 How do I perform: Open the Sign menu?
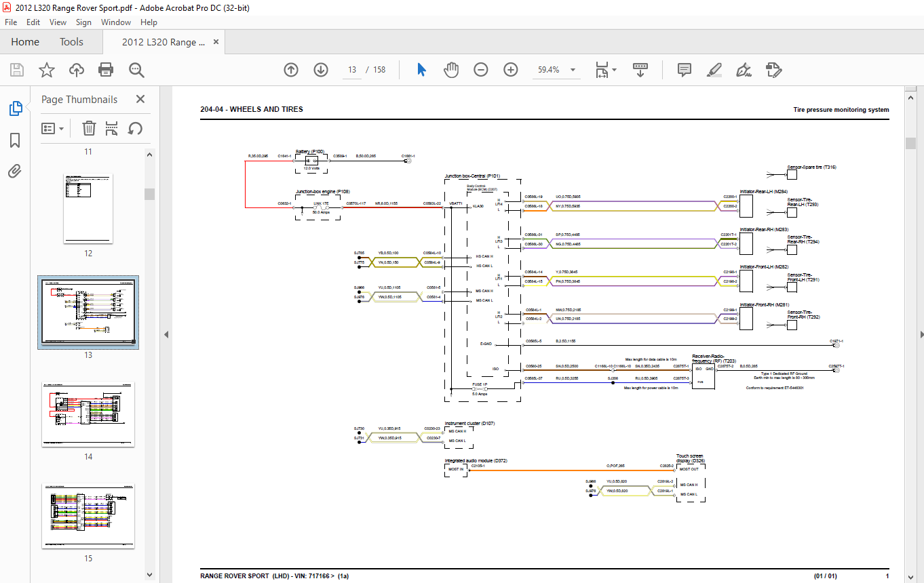(83, 22)
